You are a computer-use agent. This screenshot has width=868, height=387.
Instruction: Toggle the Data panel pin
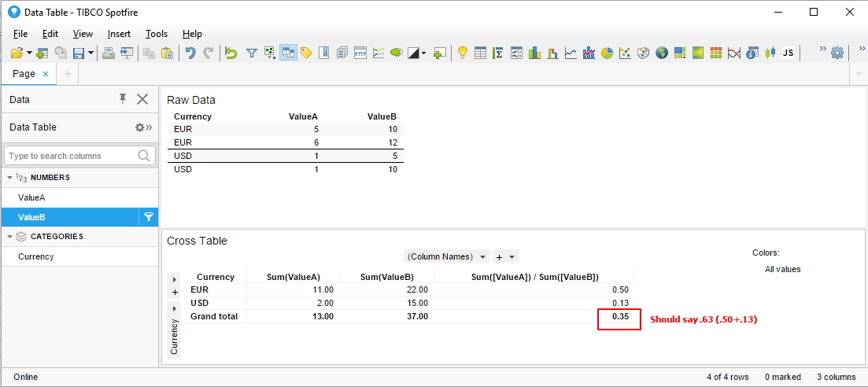(122, 99)
